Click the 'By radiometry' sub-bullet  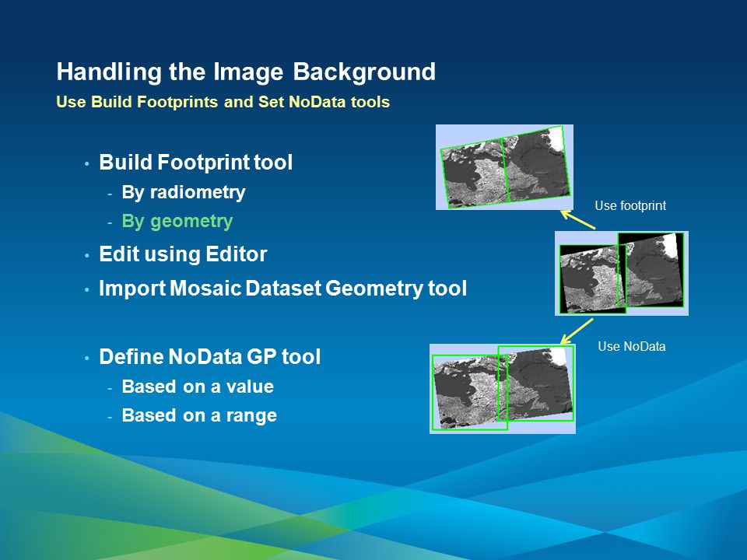pyautogui.click(x=184, y=192)
